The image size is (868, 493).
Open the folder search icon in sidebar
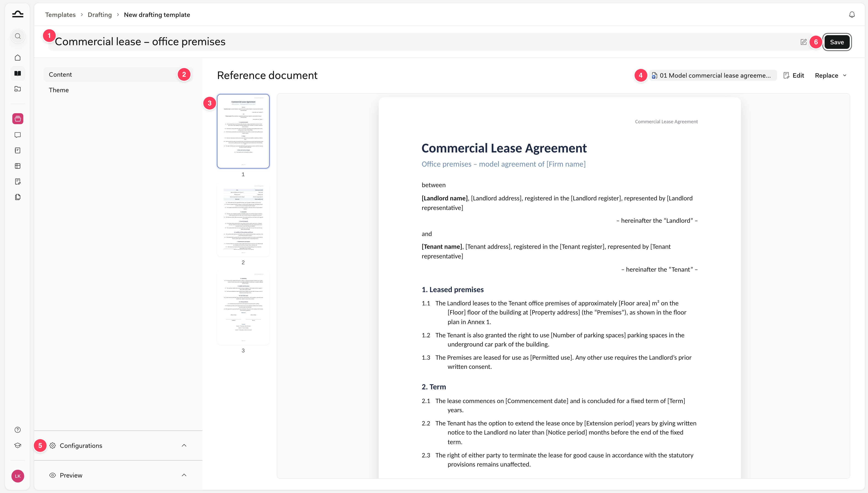point(18,89)
